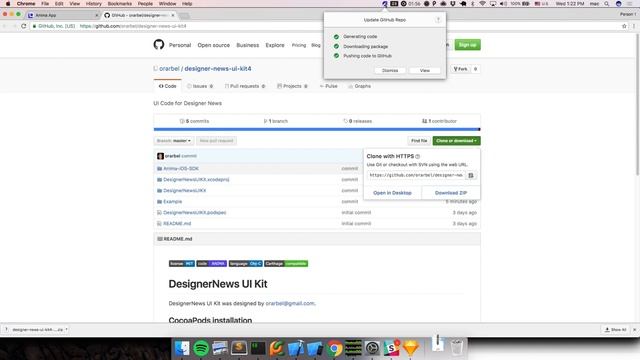Screen dimensions: 640x360
Task: Open Google Chrome from the dock
Action: 334,348
